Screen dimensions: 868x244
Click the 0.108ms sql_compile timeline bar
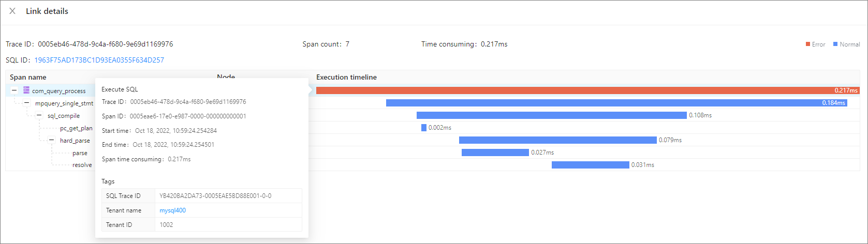(551, 115)
